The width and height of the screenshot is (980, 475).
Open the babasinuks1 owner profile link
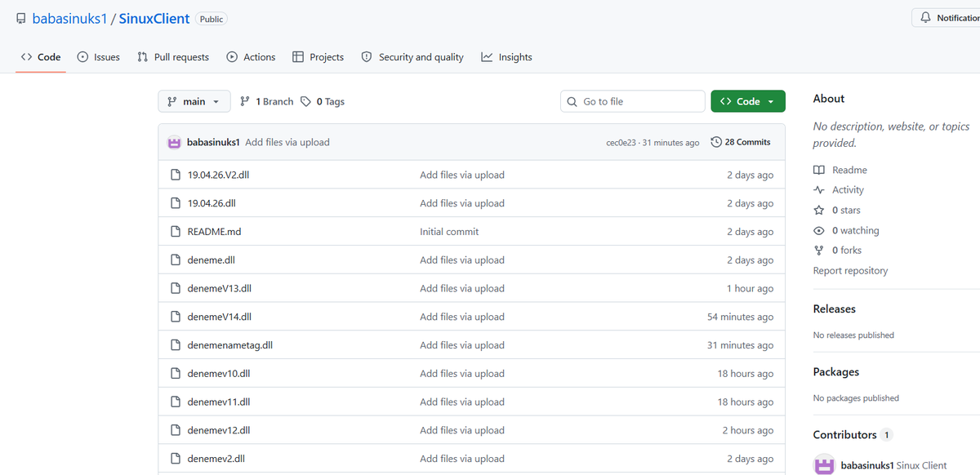coord(69,18)
